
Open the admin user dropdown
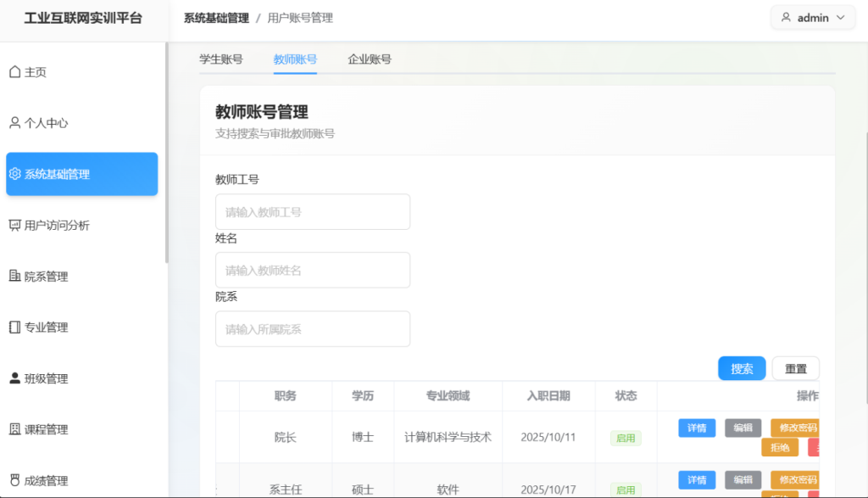click(812, 18)
